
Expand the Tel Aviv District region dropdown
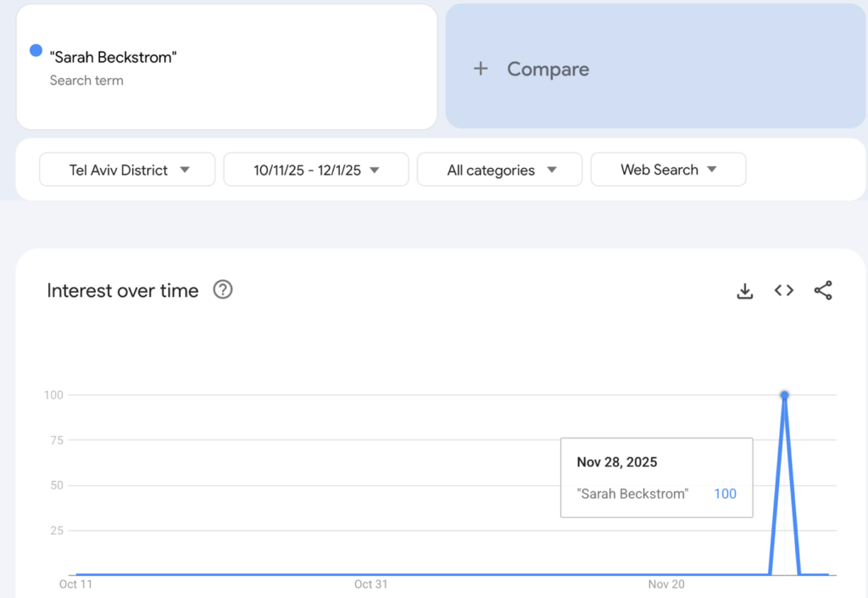pyautogui.click(x=128, y=170)
